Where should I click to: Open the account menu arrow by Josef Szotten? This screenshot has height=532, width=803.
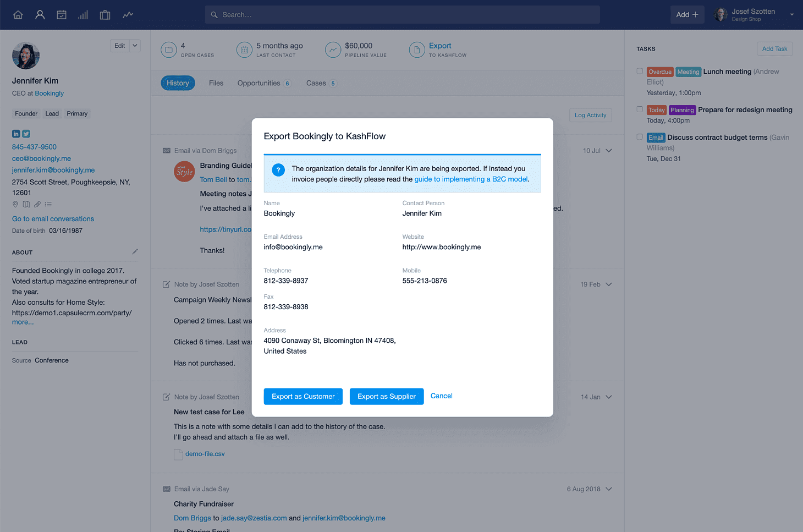coord(792,15)
